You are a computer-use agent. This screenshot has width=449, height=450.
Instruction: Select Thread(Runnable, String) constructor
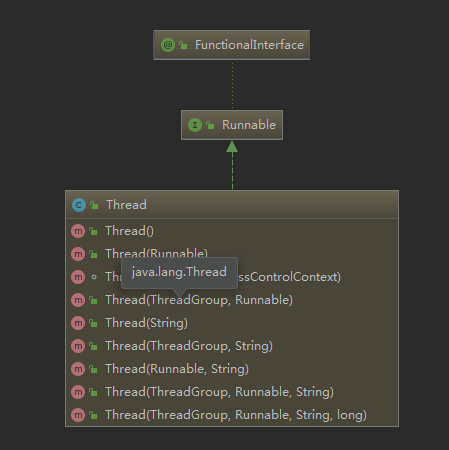click(232, 369)
